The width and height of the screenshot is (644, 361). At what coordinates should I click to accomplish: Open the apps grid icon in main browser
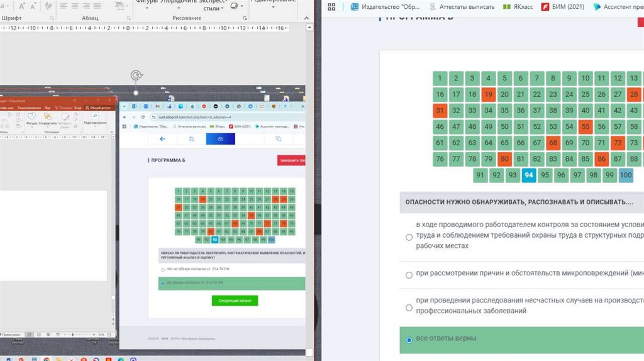pyautogui.click(x=331, y=6)
